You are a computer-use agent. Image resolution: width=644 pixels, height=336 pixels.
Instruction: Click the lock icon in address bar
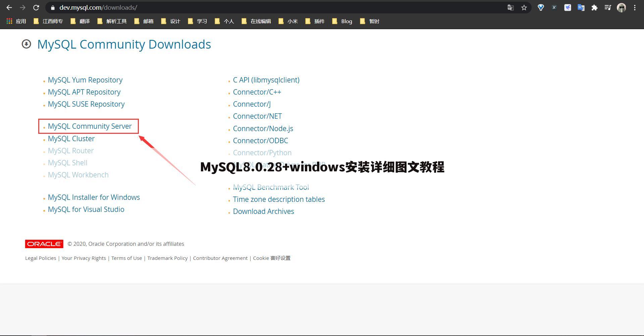coord(53,7)
